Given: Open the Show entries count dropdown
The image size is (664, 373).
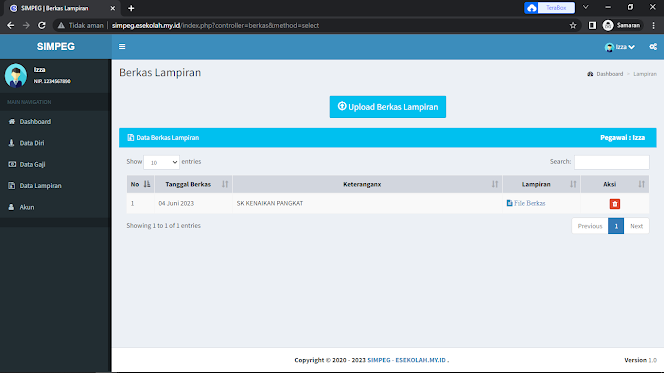Looking at the screenshot, I should point(161,162).
